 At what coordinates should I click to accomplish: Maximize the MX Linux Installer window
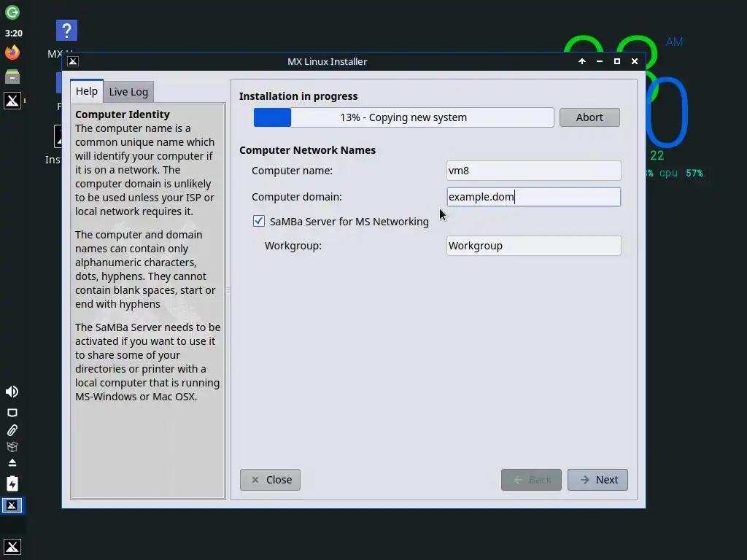pos(617,61)
